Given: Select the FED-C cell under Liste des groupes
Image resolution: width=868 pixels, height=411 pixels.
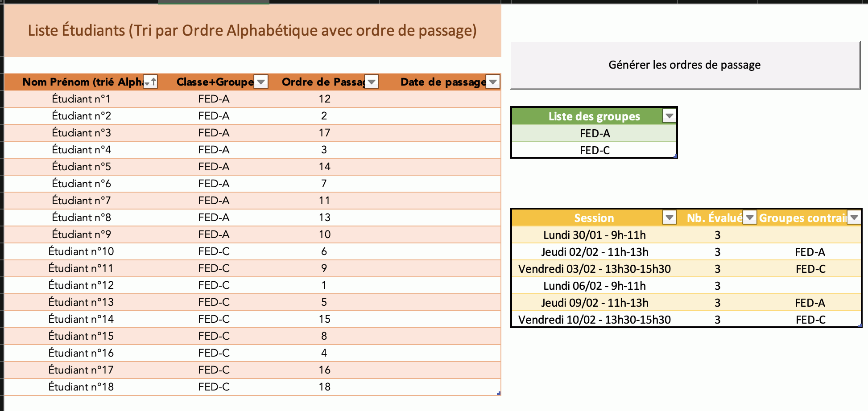Looking at the screenshot, I should coord(595,150).
